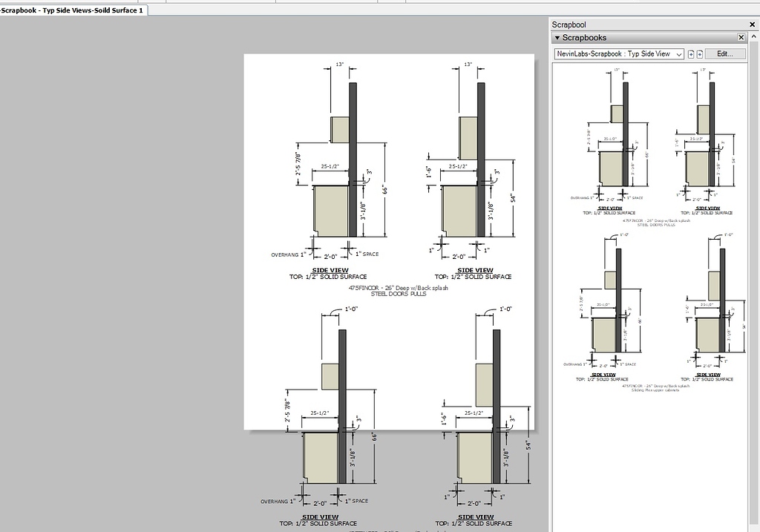The height and width of the screenshot is (532, 760).
Task: Open the NevinLabs-Scrapbook dropdown
Action: [x=678, y=53]
